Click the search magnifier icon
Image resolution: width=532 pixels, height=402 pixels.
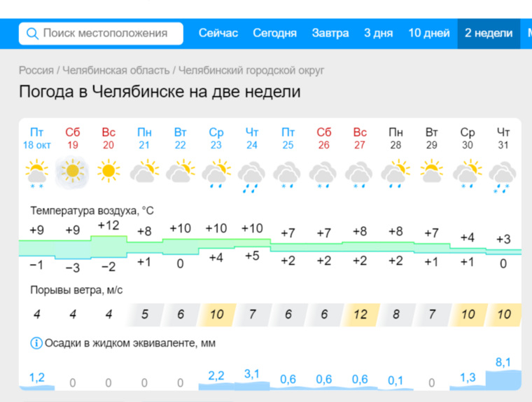[32, 34]
